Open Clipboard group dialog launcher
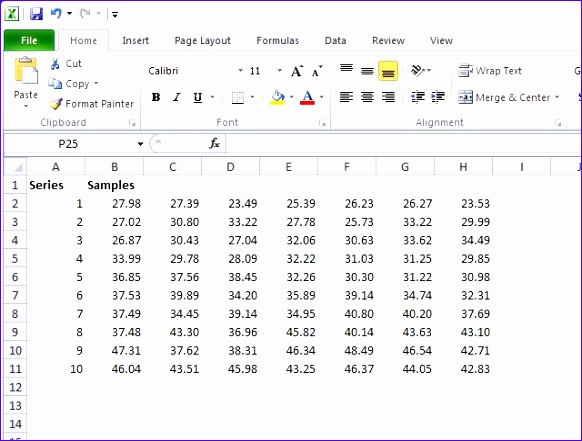 pyautogui.click(x=132, y=123)
